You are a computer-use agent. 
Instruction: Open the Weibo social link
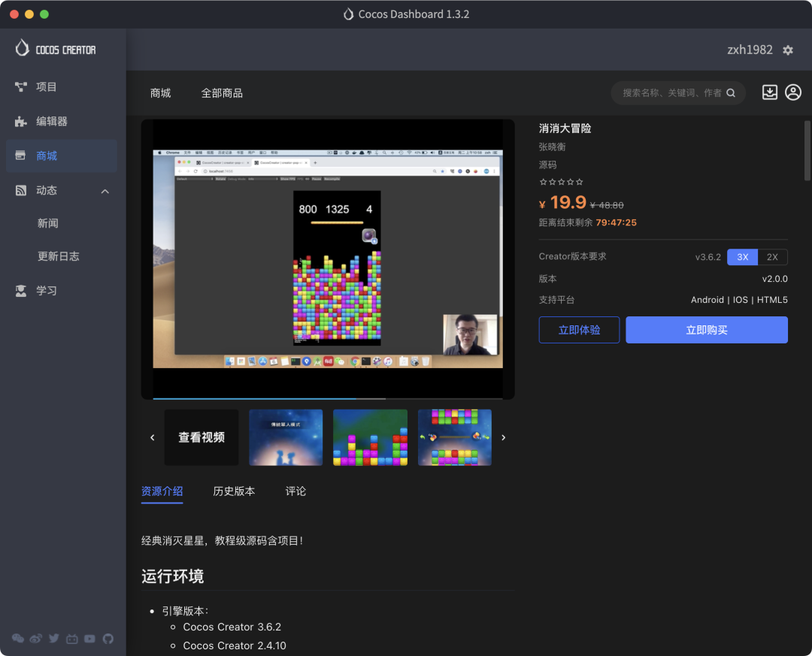pos(36,639)
